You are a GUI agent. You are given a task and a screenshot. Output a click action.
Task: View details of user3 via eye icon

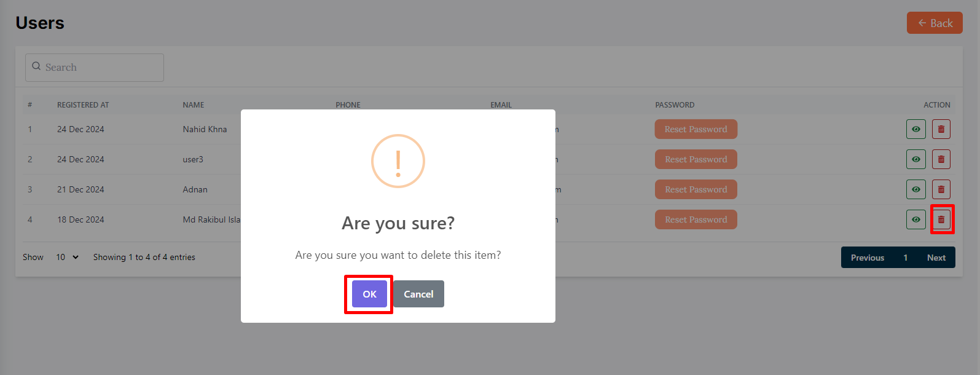tap(915, 159)
